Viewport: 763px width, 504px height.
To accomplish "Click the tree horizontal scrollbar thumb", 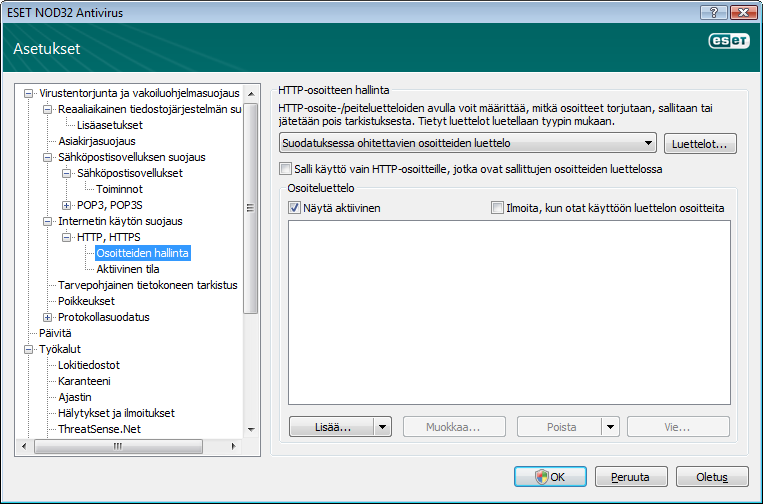I will (x=118, y=446).
